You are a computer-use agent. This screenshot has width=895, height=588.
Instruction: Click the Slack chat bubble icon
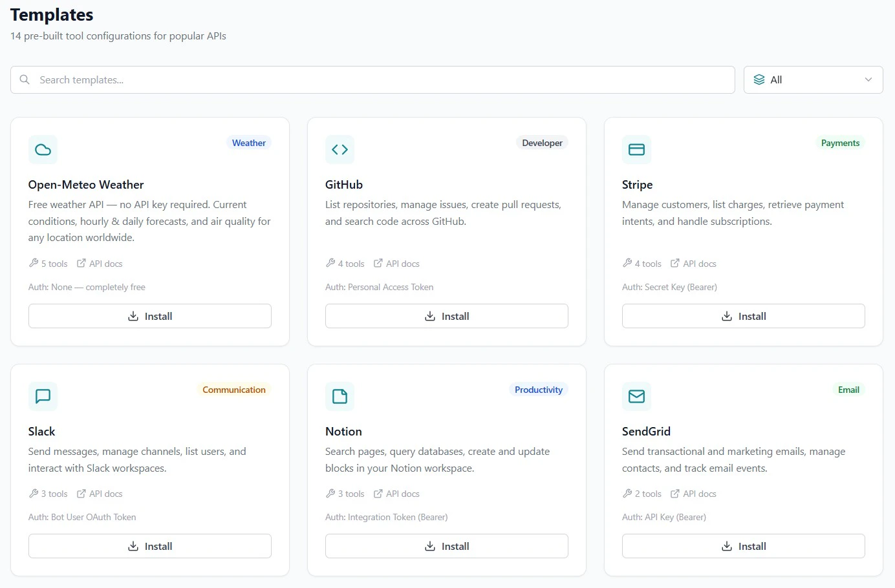[x=43, y=396]
